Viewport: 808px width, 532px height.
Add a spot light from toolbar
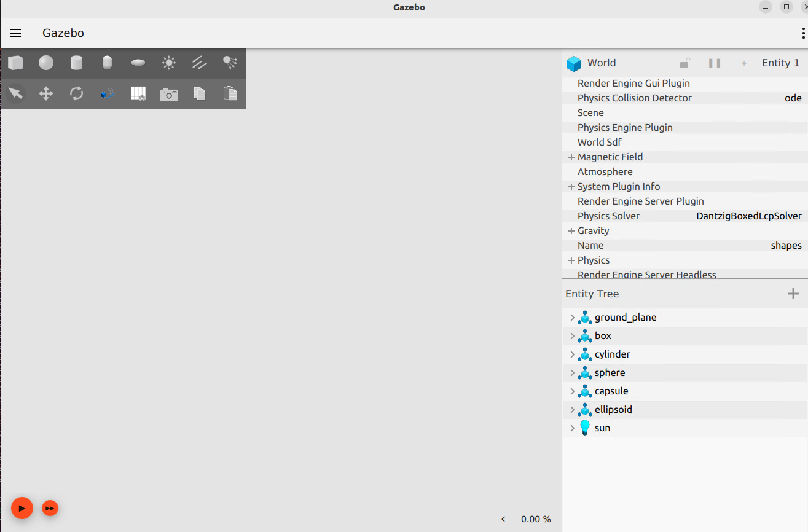[230, 62]
